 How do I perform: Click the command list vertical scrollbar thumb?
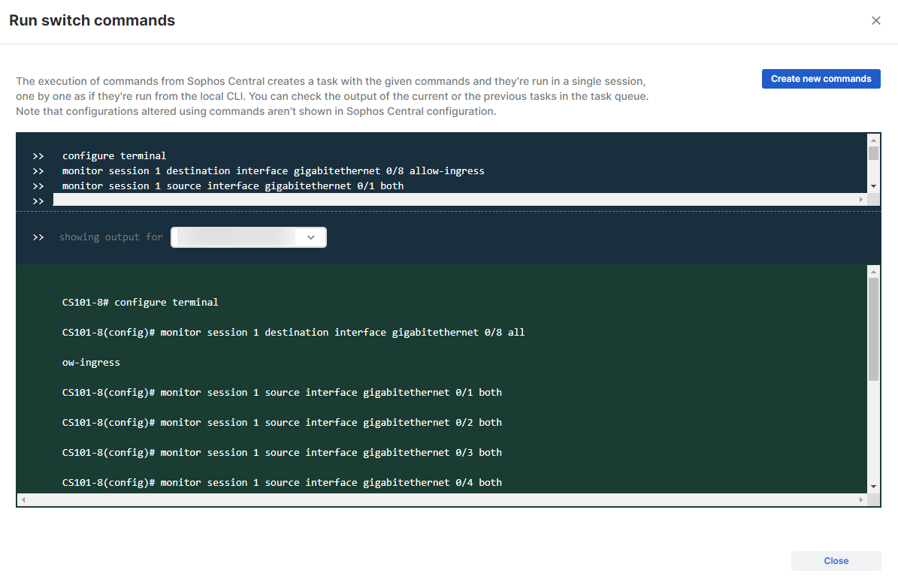click(x=873, y=153)
